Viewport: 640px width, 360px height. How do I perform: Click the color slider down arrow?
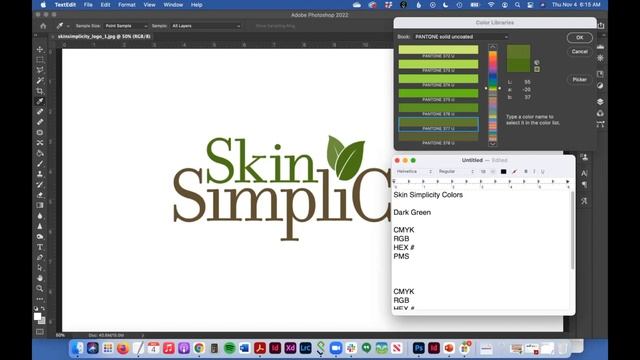pos(493,143)
